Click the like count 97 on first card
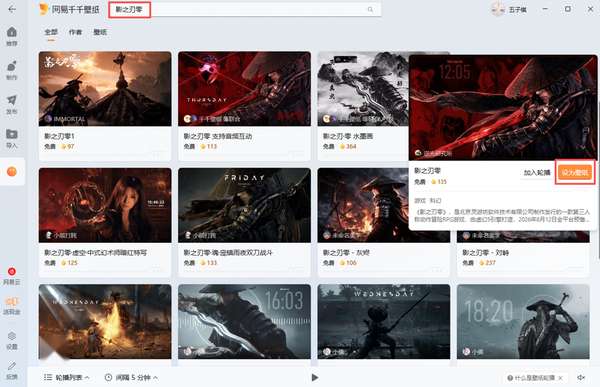The width and height of the screenshot is (600, 387). click(68, 147)
